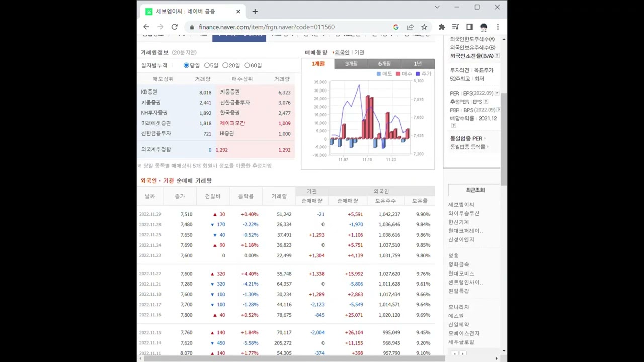Click the 9.90% holding ratio cell
Viewport: 644px width, 362px height.
tap(423, 214)
